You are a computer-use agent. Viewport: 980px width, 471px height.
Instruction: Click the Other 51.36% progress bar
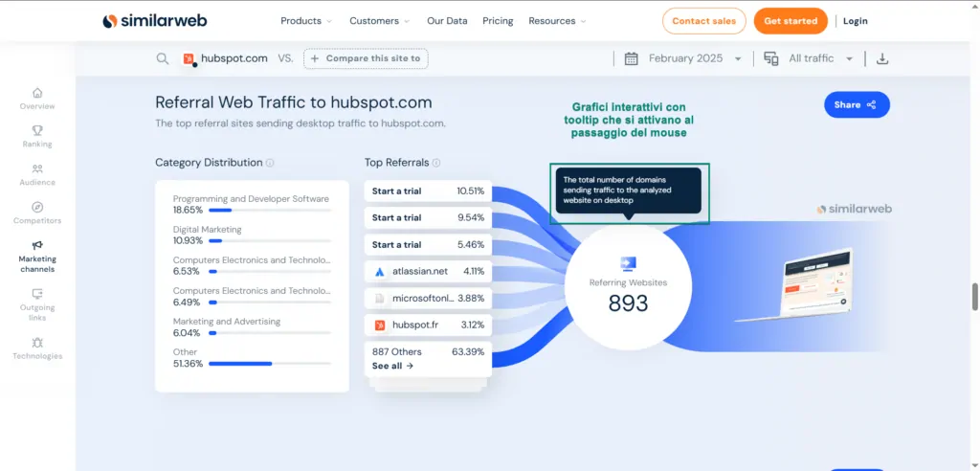click(x=269, y=364)
